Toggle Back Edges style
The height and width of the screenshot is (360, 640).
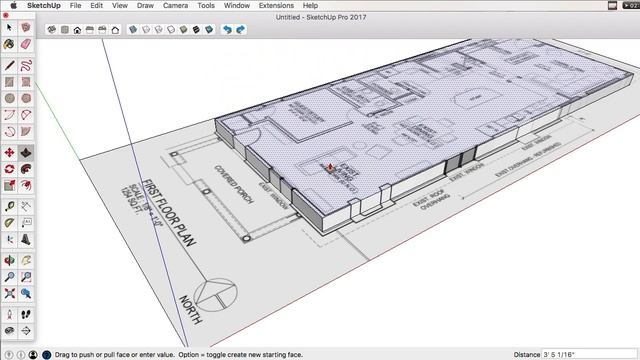pos(146,29)
